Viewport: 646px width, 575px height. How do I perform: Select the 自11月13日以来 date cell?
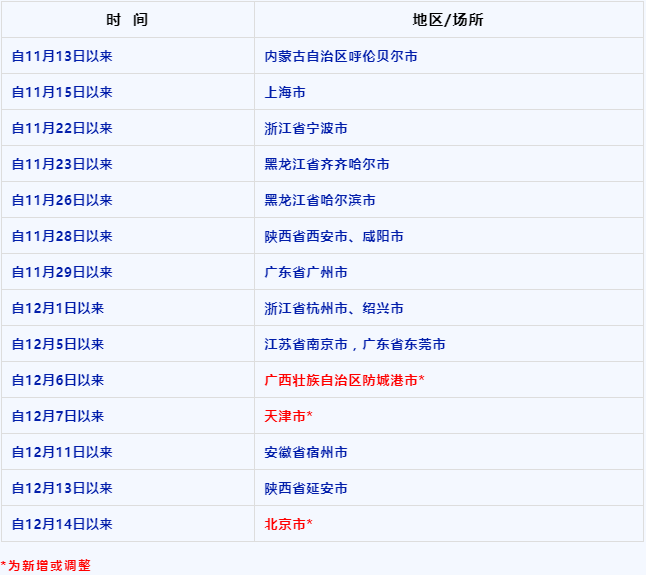[127, 56]
